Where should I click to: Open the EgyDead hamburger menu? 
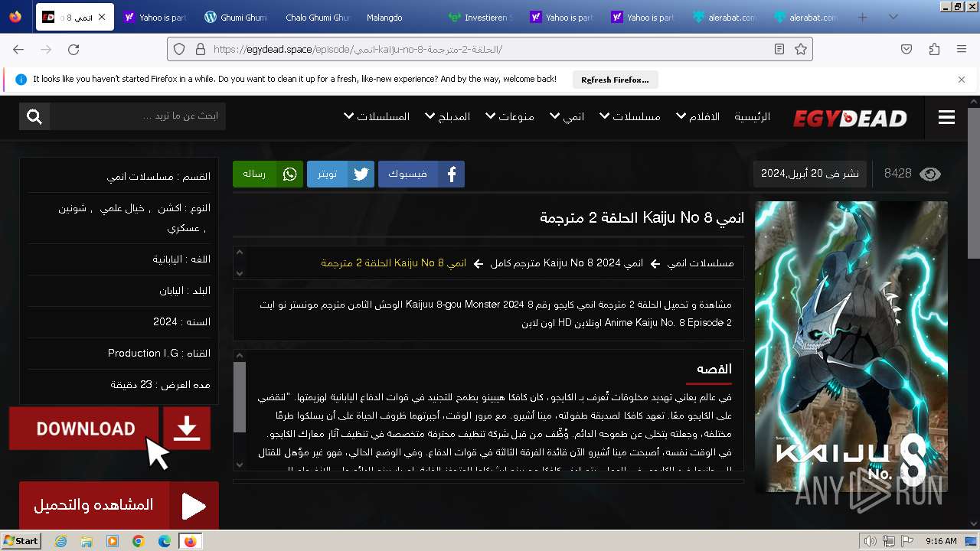coord(946,117)
